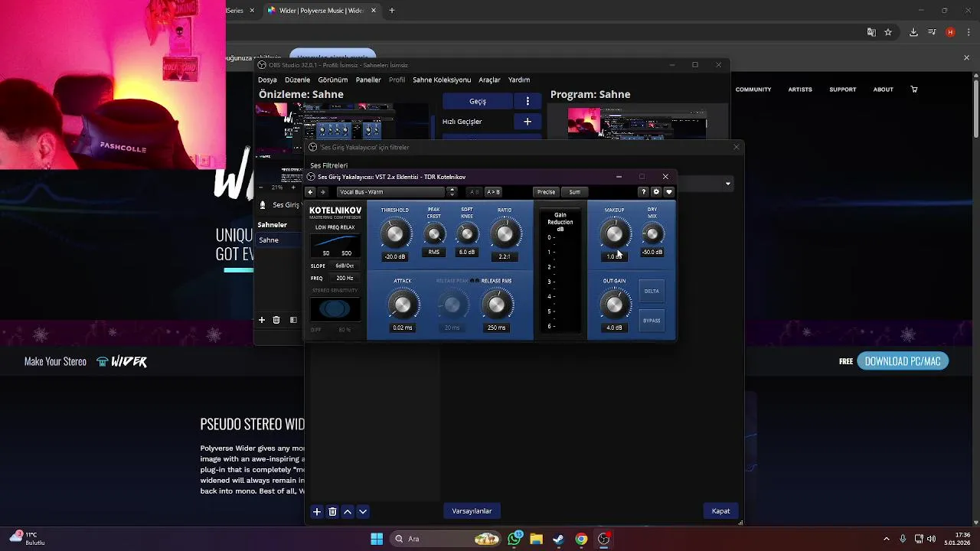The height and width of the screenshot is (551, 980).
Task: Open the ARTISTS link on Polyverse site
Action: click(800, 90)
